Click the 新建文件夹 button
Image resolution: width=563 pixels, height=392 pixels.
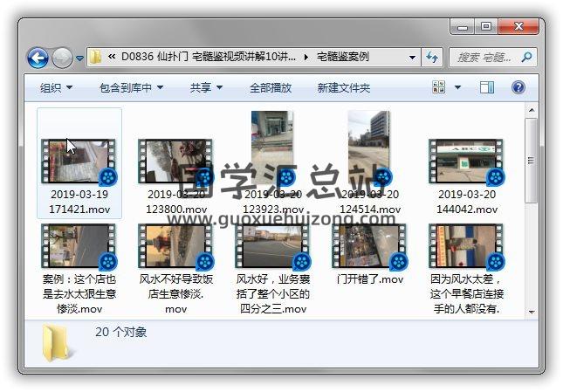343,88
